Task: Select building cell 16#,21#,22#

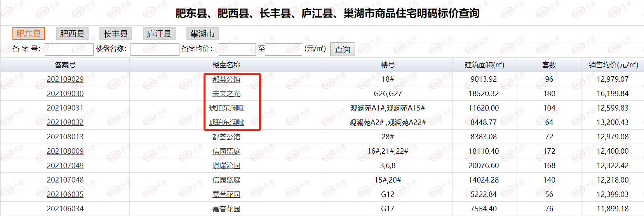Action: tap(388, 151)
